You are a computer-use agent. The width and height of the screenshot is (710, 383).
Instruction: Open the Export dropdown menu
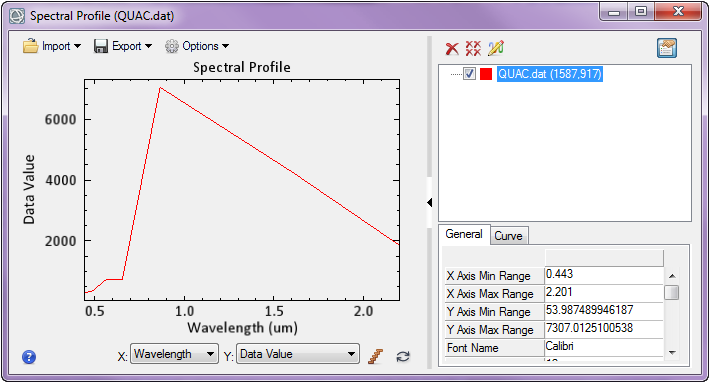pos(123,46)
